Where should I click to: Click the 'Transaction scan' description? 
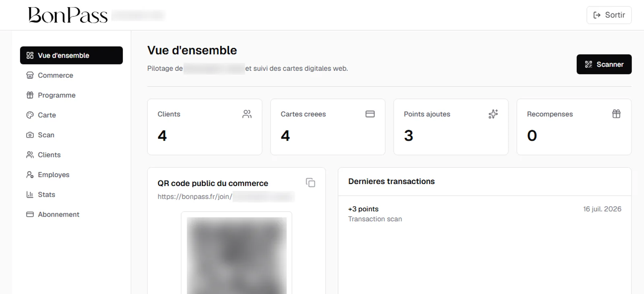[375, 219]
